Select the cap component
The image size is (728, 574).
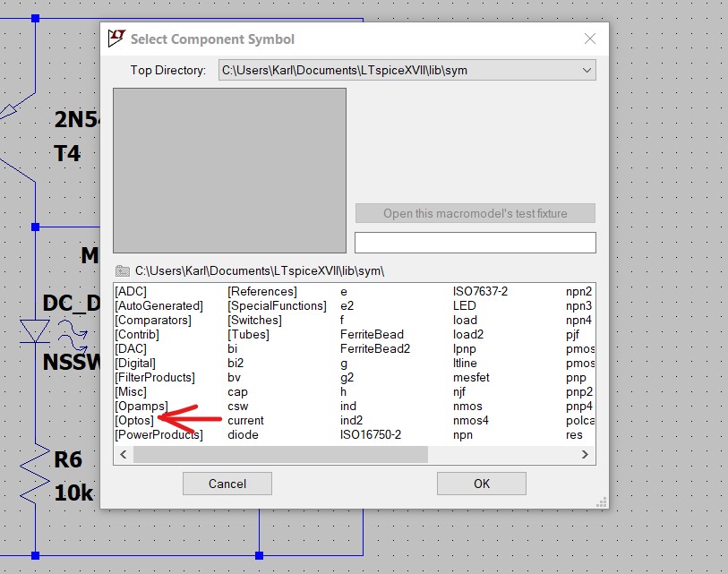pyautogui.click(x=237, y=392)
